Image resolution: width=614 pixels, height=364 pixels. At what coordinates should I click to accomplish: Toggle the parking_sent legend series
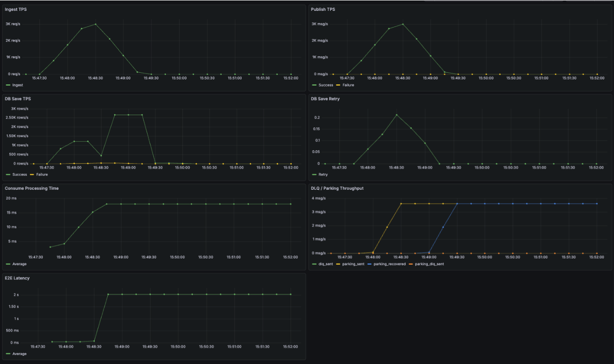(x=354, y=264)
